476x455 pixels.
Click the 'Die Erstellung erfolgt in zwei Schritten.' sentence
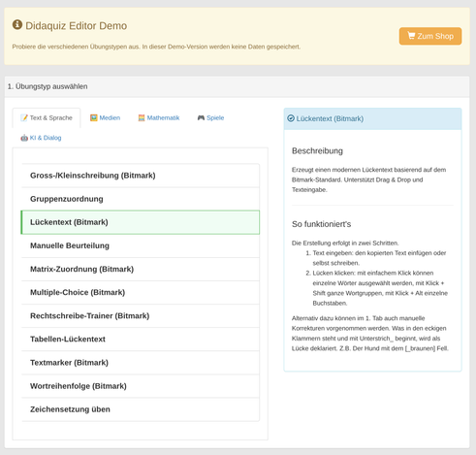pos(345,243)
